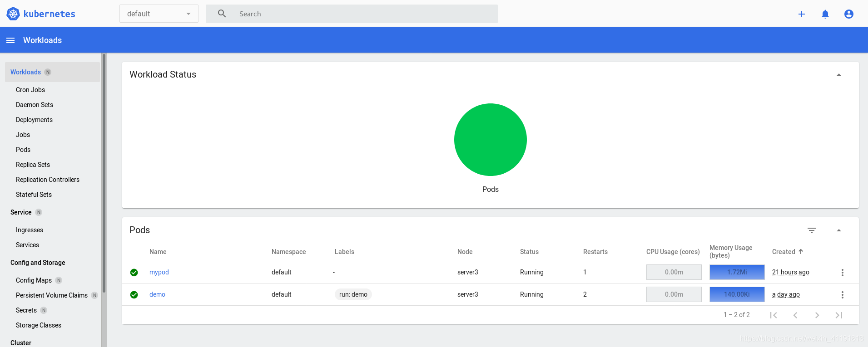Open the hamburger navigation menu

(10, 40)
